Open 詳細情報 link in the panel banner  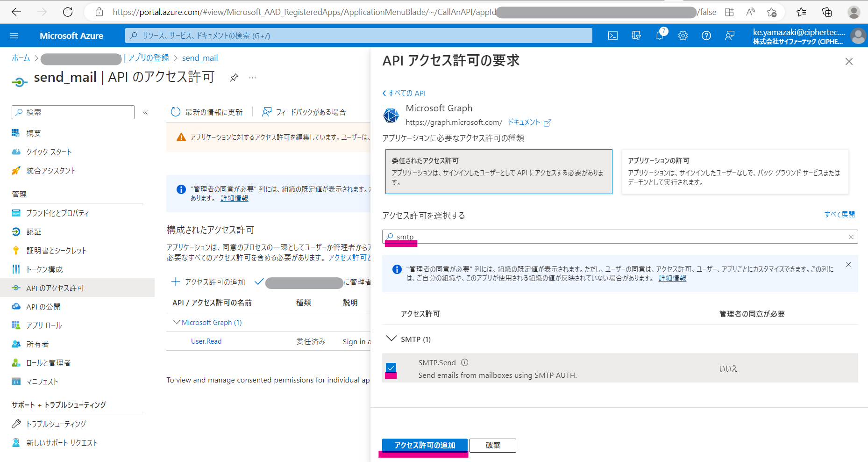(x=672, y=278)
